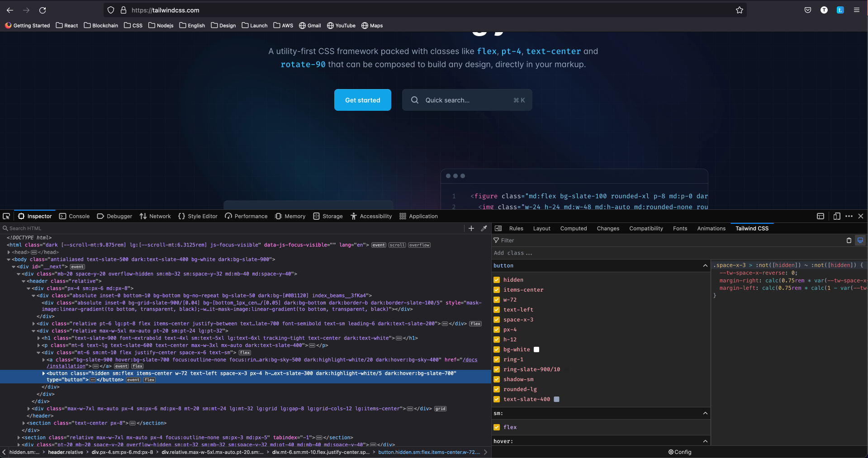Click the flex badge on selected button
The height and width of the screenshot is (458, 868).
[x=150, y=380]
